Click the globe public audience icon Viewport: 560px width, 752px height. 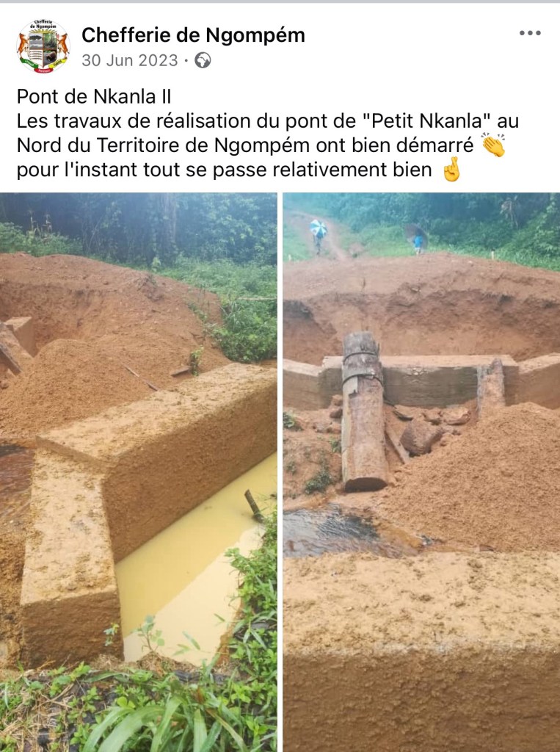pyautogui.click(x=203, y=60)
